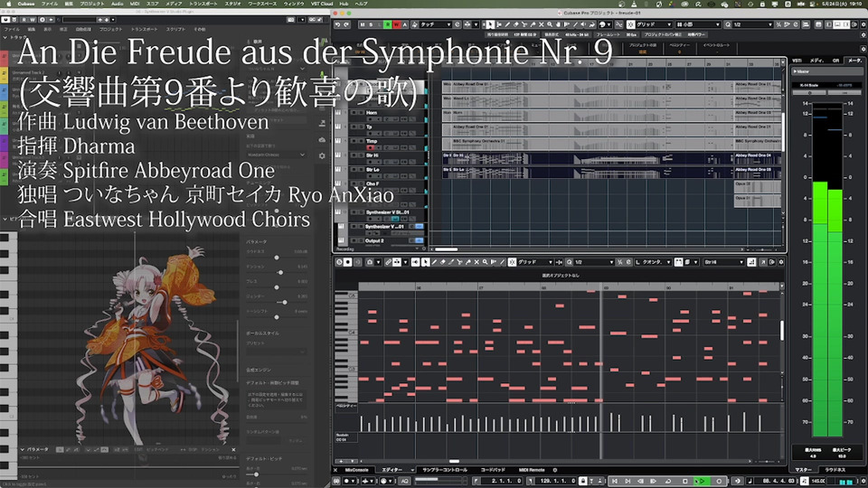Select Line tool in Key Editor toolbar
Viewport: 868px width, 488px height.
pos(502,262)
